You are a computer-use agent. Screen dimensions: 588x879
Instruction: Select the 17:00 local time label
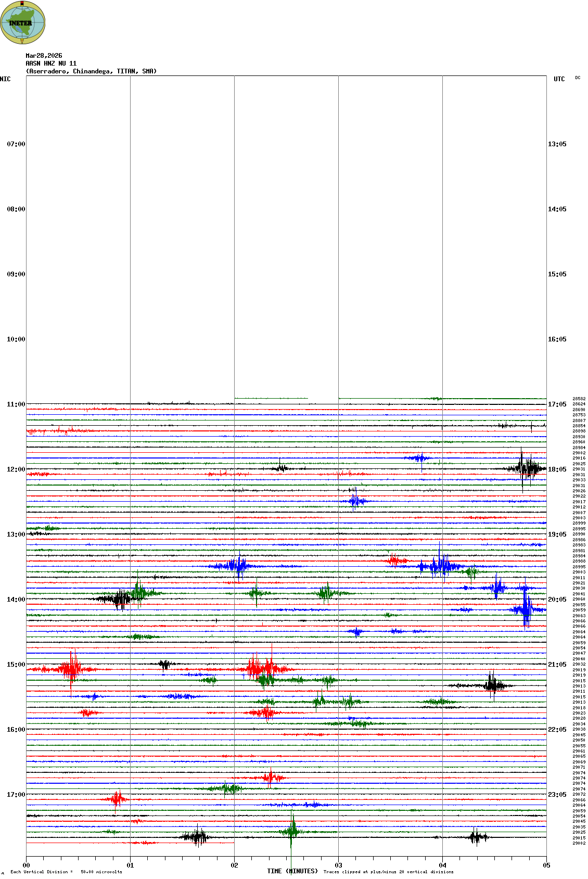tap(16, 795)
